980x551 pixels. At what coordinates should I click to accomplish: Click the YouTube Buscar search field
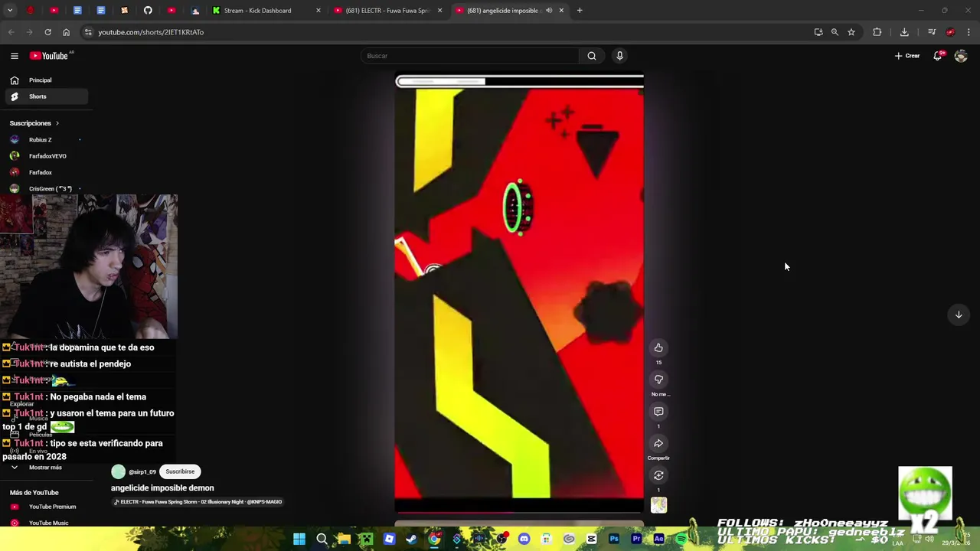coord(471,56)
